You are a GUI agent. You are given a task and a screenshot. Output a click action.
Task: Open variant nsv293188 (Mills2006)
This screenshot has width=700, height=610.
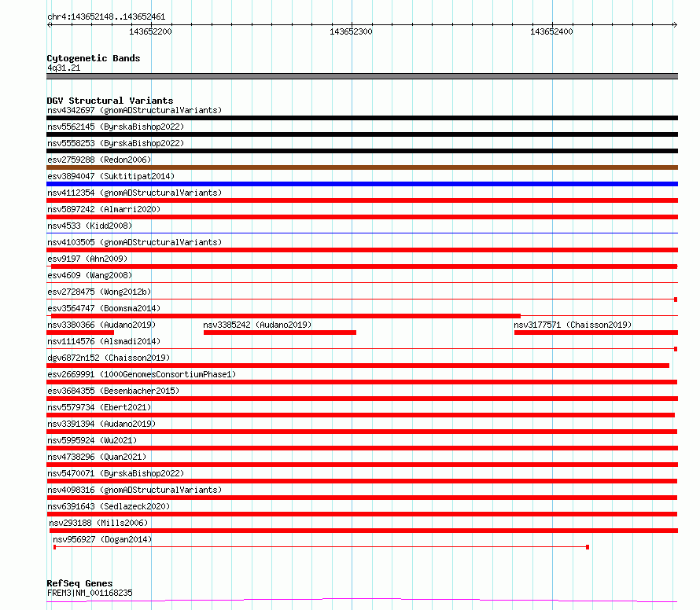point(98,523)
